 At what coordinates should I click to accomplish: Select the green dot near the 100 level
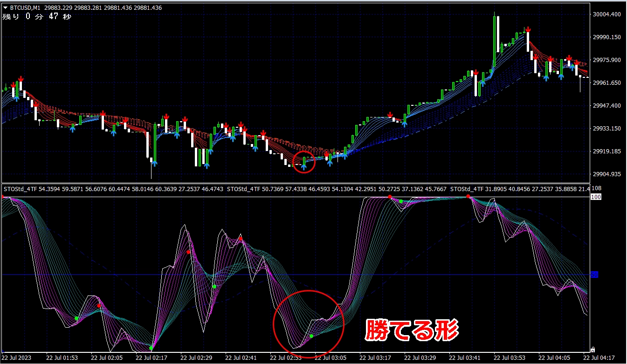pos(400,201)
